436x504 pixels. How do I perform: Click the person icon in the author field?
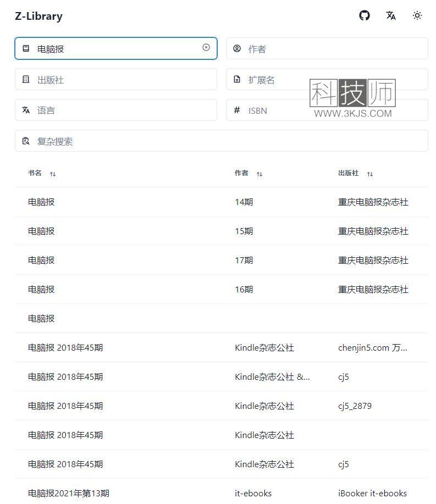click(237, 48)
